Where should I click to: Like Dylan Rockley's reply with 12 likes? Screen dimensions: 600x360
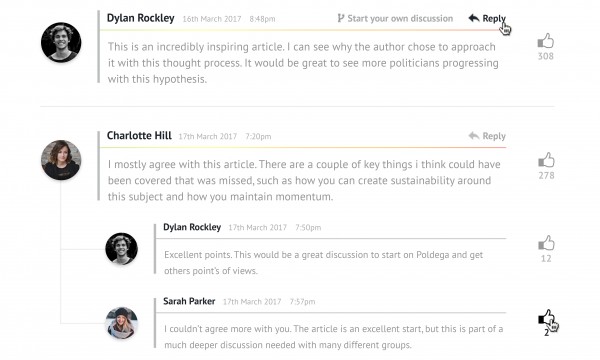[x=546, y=243]
